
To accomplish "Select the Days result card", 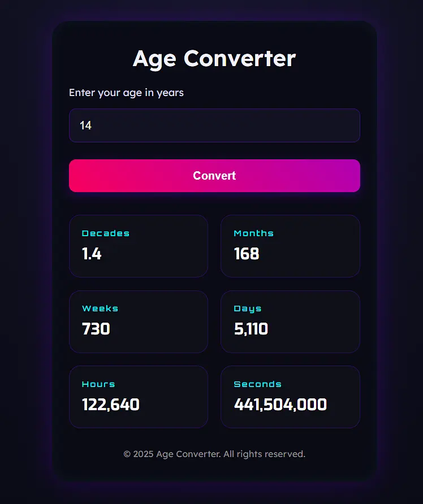I will tap(290, 321).
